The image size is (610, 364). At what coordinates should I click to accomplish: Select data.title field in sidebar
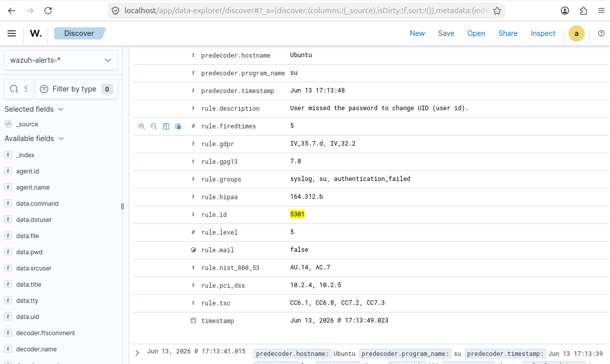tap(29, 285)
